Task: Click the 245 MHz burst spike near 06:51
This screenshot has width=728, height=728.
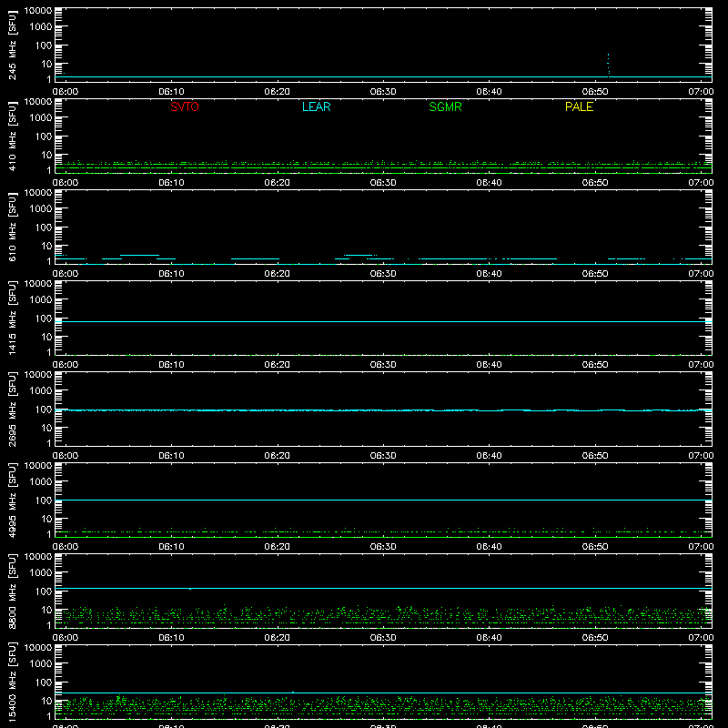Action: (x=608, y=64)
